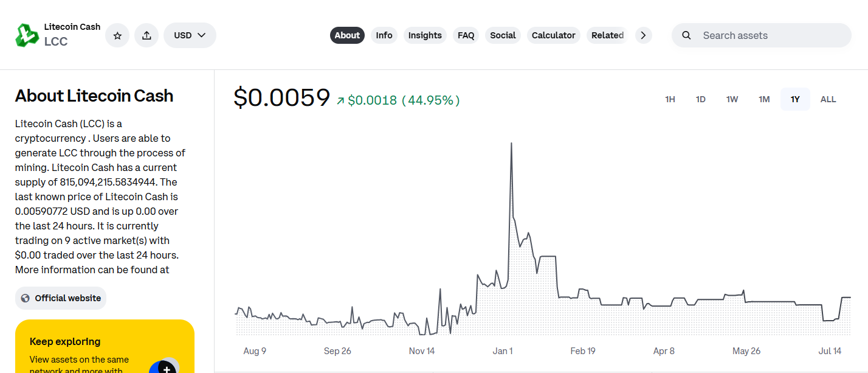Image resolution: width=868 pixels, height=373 pixels.
Task: Click the Aug 9 axis label
Action: coord(255,351)
